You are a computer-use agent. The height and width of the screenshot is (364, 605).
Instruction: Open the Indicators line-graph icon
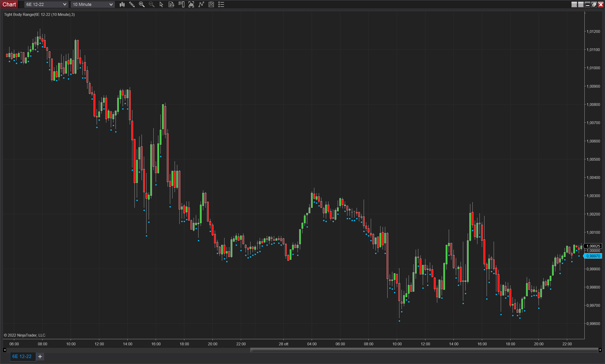click(201, 4)
